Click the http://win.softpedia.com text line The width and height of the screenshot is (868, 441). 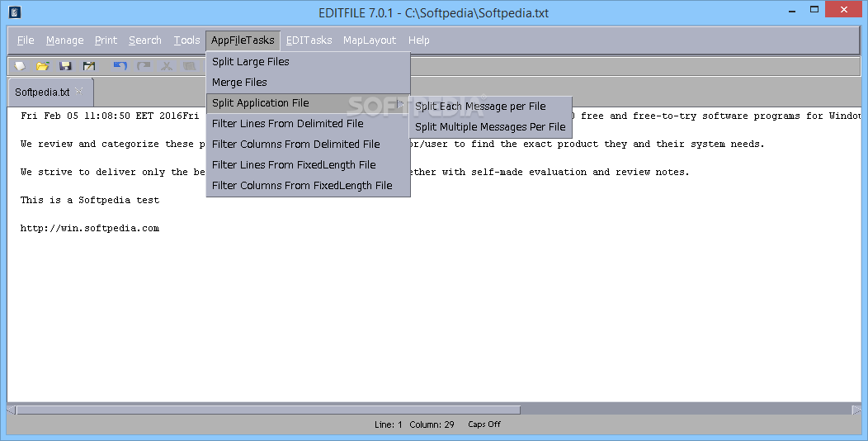(90, 228)
